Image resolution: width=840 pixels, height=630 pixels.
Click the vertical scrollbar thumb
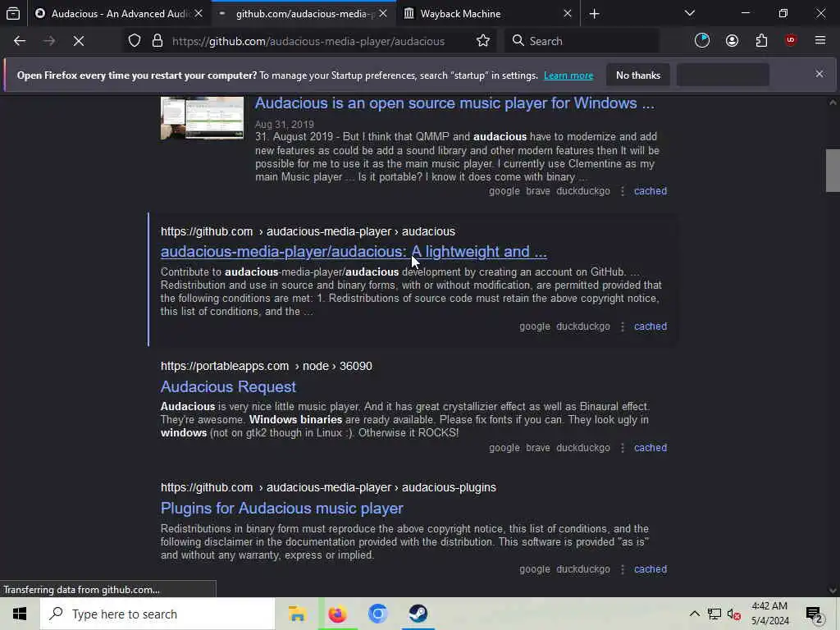(833, 171)
